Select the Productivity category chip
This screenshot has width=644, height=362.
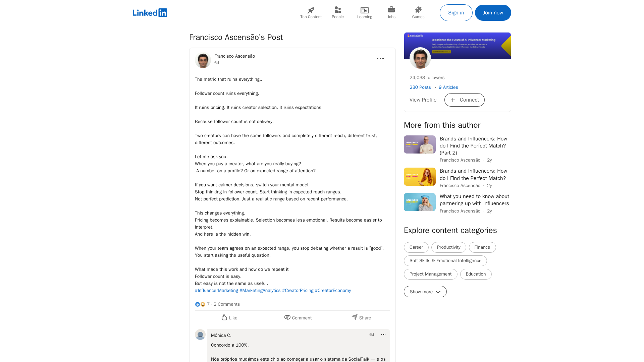tap(448, 247)
